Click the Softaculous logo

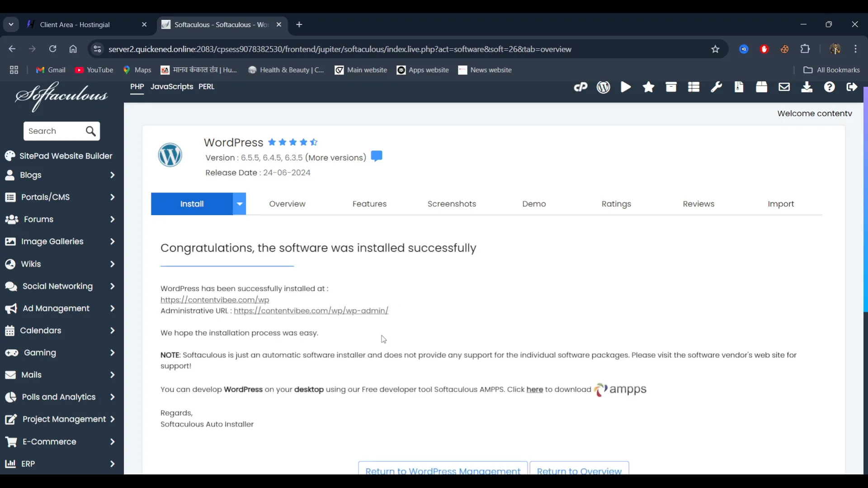point(61,96)
